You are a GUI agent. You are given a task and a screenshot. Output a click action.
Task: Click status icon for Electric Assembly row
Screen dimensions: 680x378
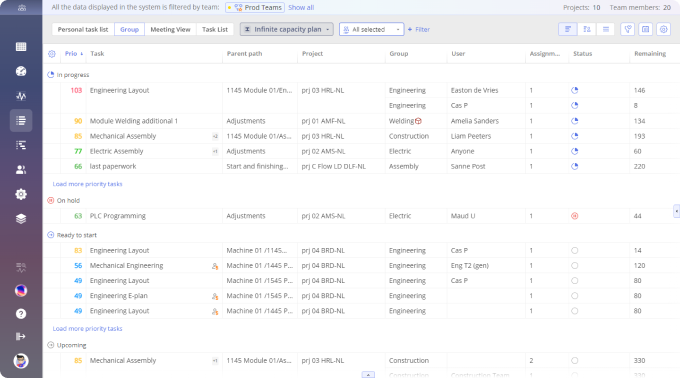click(575, 151)
